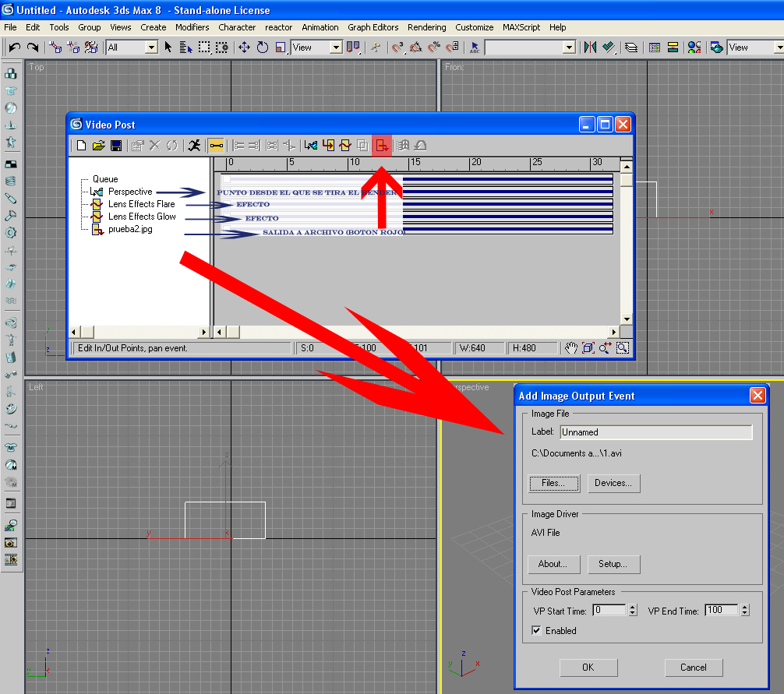
Task: Click the Mirror tool icon
Action: (590, 48)
